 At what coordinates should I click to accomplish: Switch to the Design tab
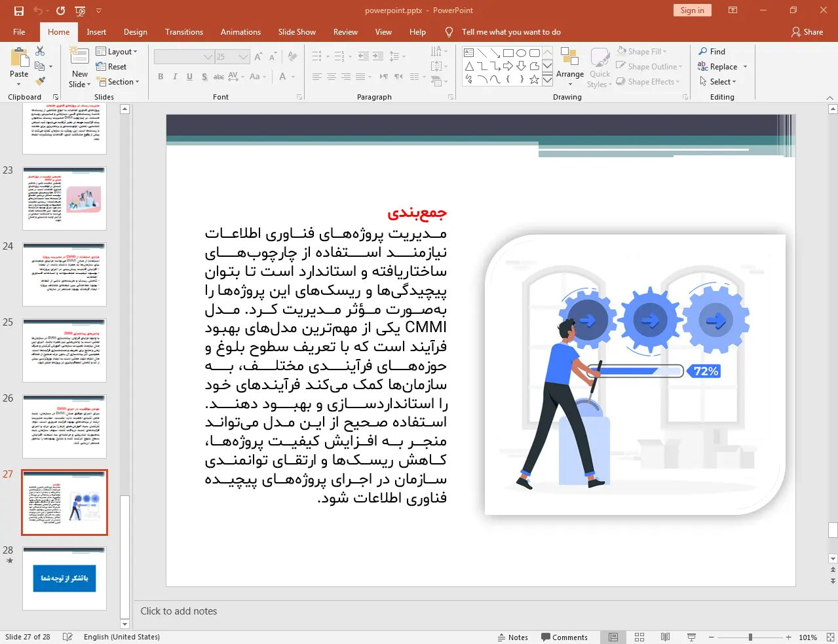[x=136, y=32]
